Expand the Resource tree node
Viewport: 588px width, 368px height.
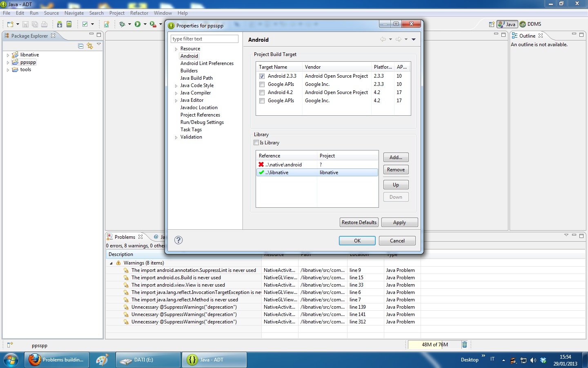[x=176, y=49]
